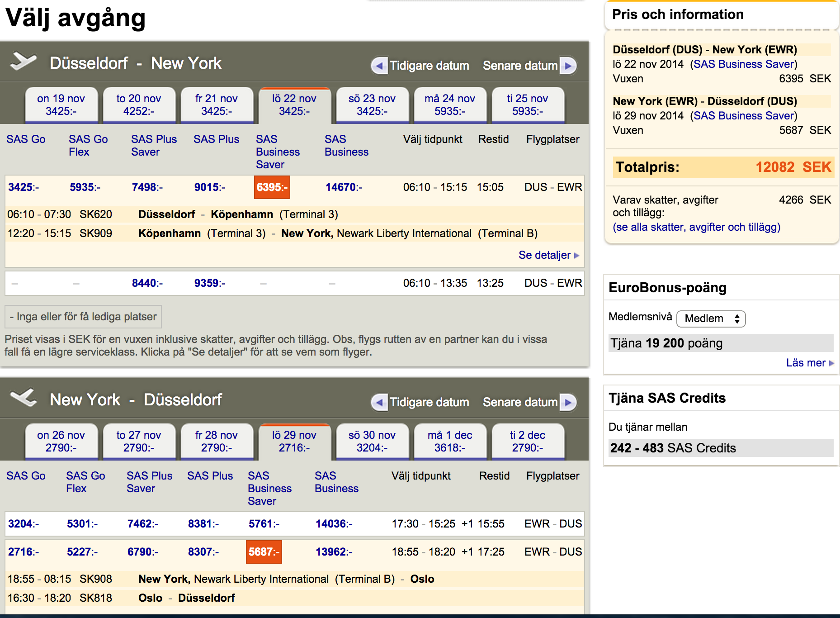Pick outbound SAS Plus fare 9359
This screenshot has width=840, height=618.
209,283
